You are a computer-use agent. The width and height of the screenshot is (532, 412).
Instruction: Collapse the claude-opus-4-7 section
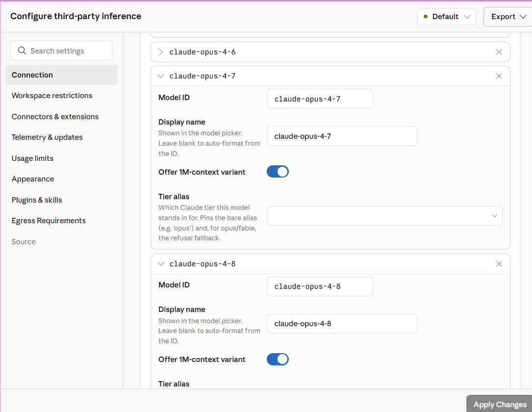[x=161, y=76]
